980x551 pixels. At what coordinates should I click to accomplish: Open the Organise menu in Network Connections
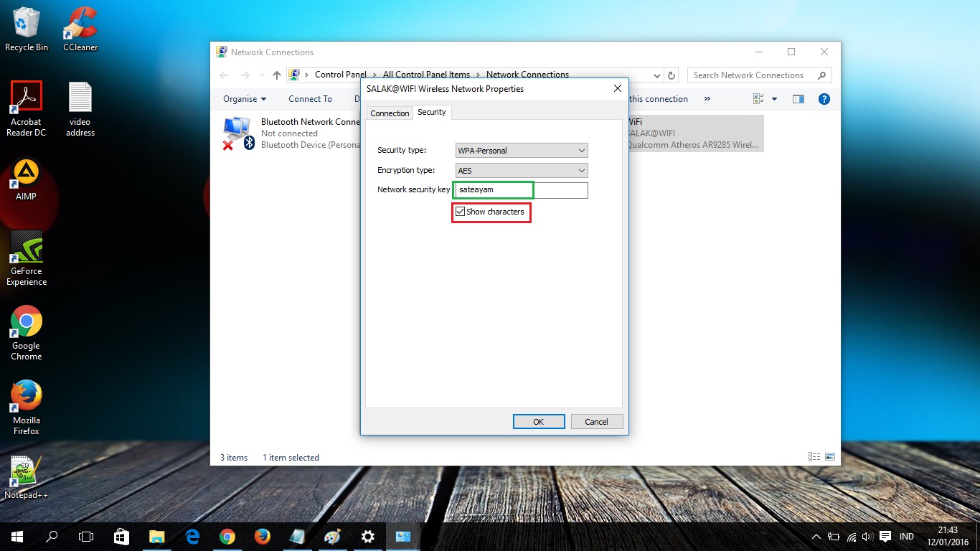[x=245, y=99]
